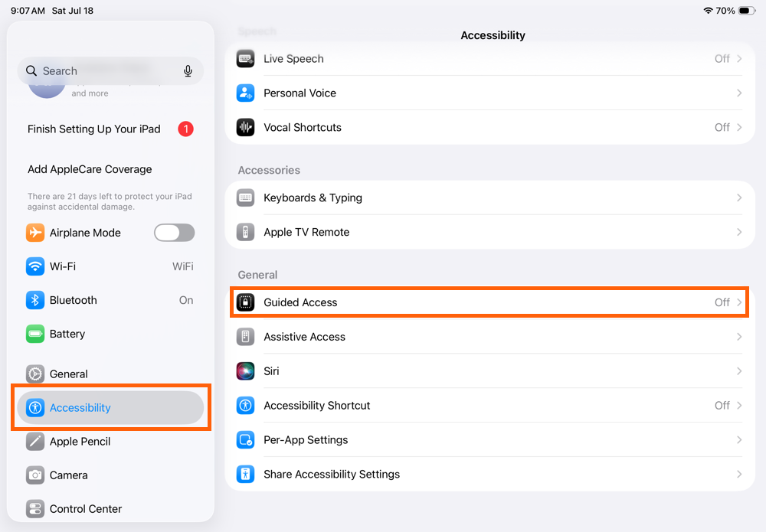This screenshot has height=532, width=766.
Task: Tap the Apple Pencil icon
Action: 35,441
